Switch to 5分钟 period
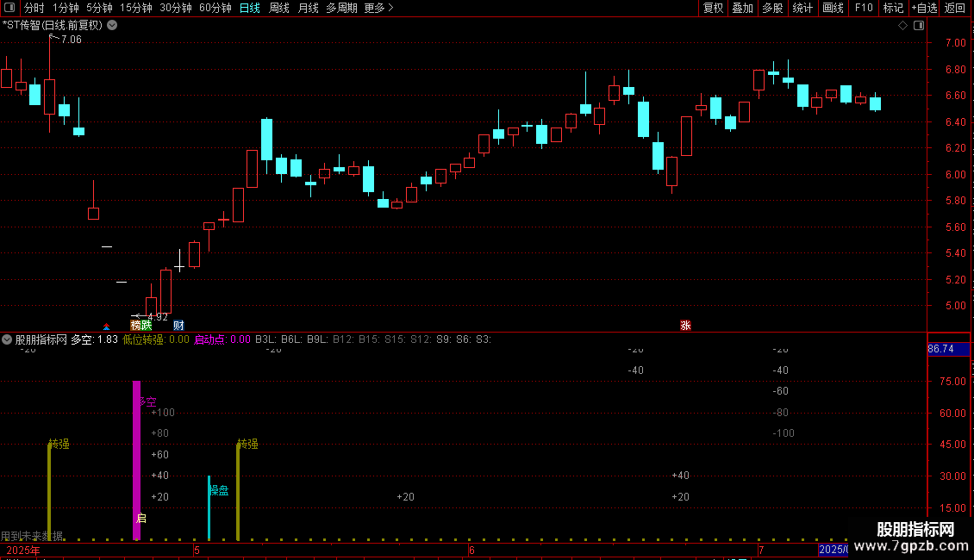The height and width of the screenshot is (560, 974). tap(99, 8)
